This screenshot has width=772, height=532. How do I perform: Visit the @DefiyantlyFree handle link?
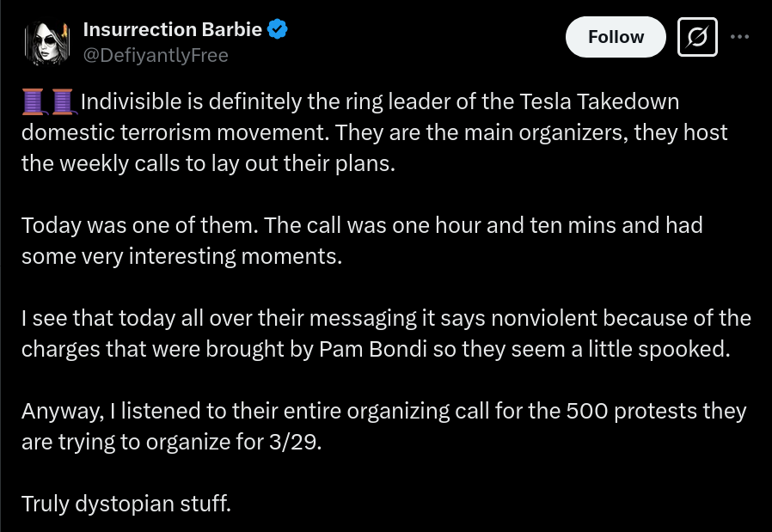[x=156, y=56]
